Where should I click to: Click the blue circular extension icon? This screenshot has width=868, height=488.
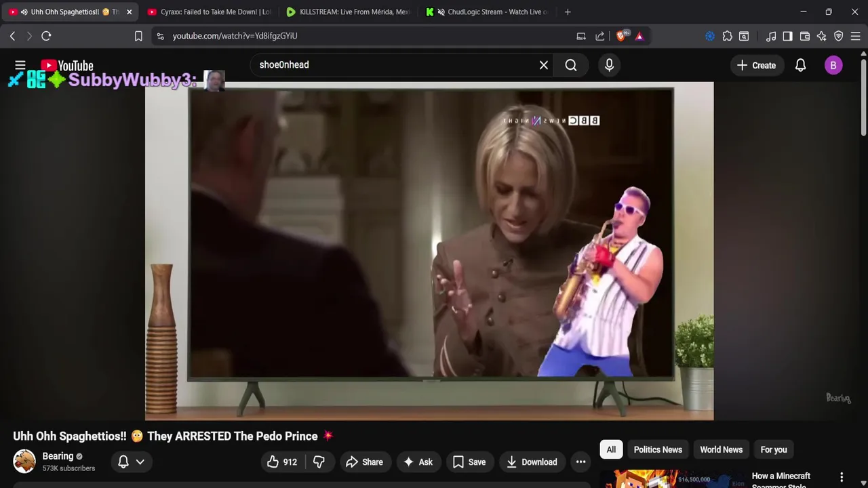point(710,36)
